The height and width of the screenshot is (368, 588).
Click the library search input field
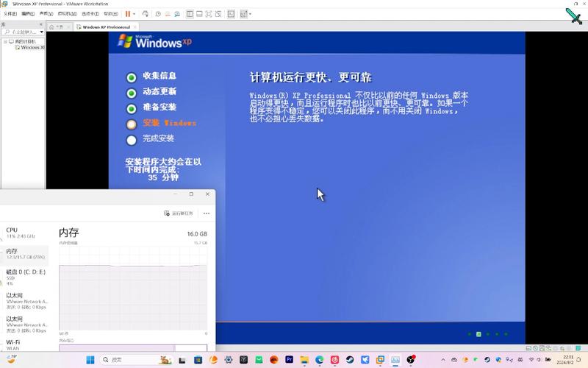[x=22, y=32]
